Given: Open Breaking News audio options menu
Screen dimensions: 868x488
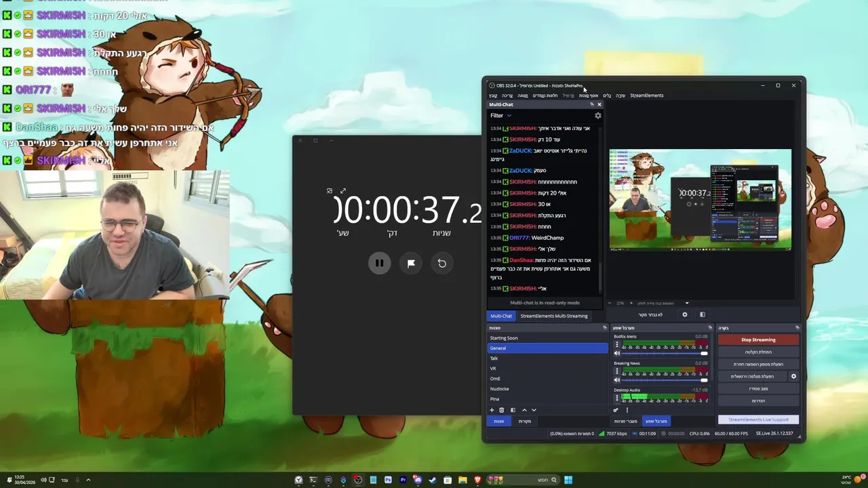Looking at the screenshot, I should [x=617, y=371].
